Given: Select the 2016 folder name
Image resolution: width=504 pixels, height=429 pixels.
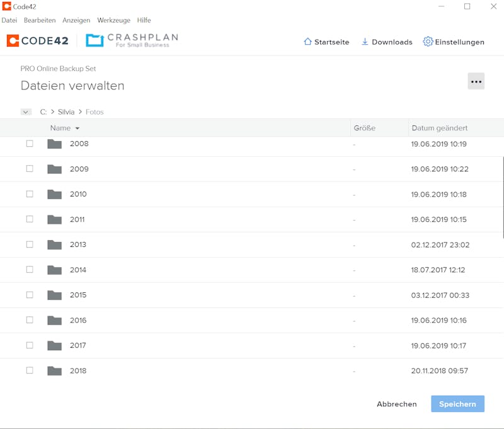Looking at the screenshot, I should [x=78, y=320].
